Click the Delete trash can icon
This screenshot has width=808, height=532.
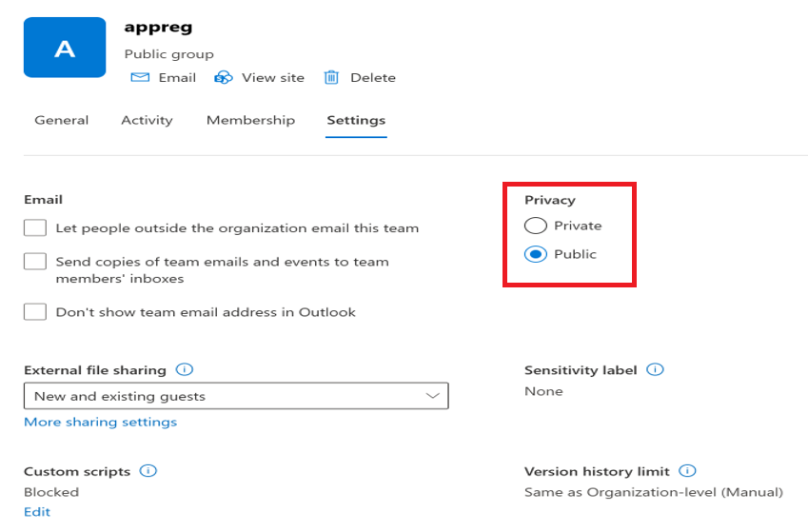tap(331, 78)
